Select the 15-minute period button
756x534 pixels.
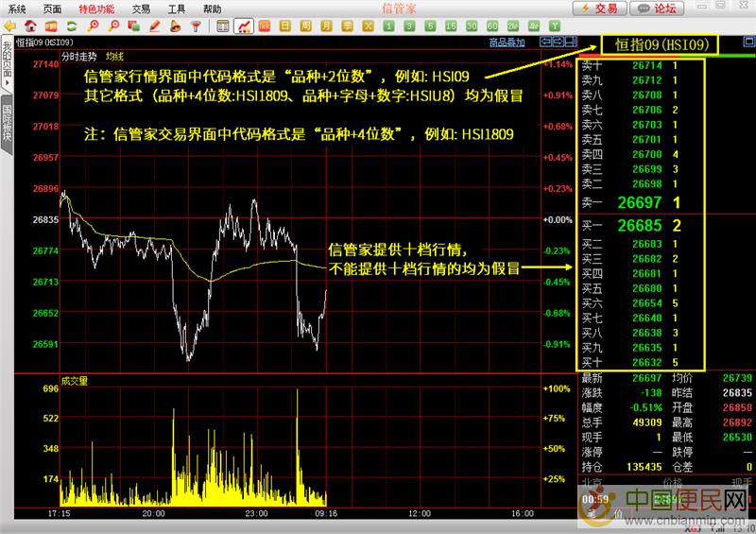point(451,26)
